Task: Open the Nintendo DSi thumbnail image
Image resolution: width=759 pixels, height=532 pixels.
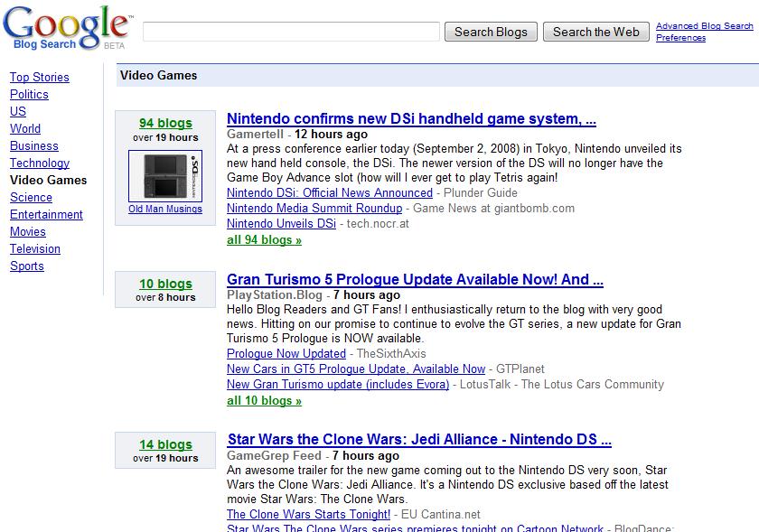Action: coord(164,174)
